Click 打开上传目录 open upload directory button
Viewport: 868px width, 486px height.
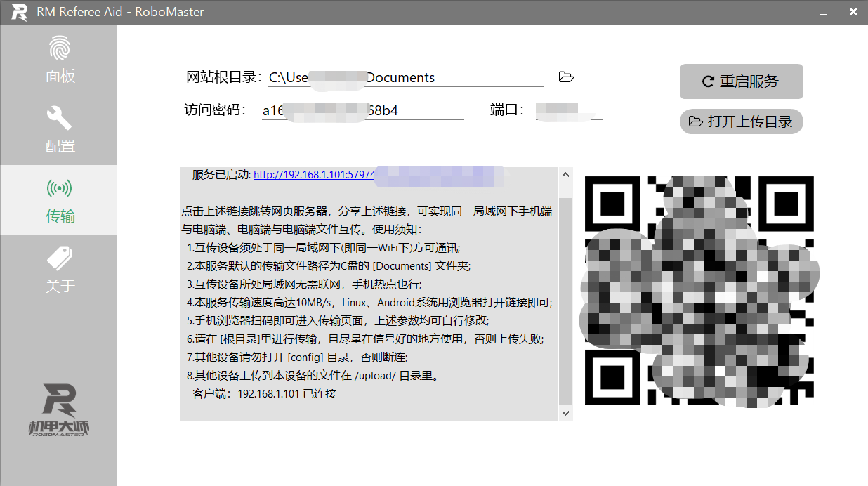coord(741,121)
